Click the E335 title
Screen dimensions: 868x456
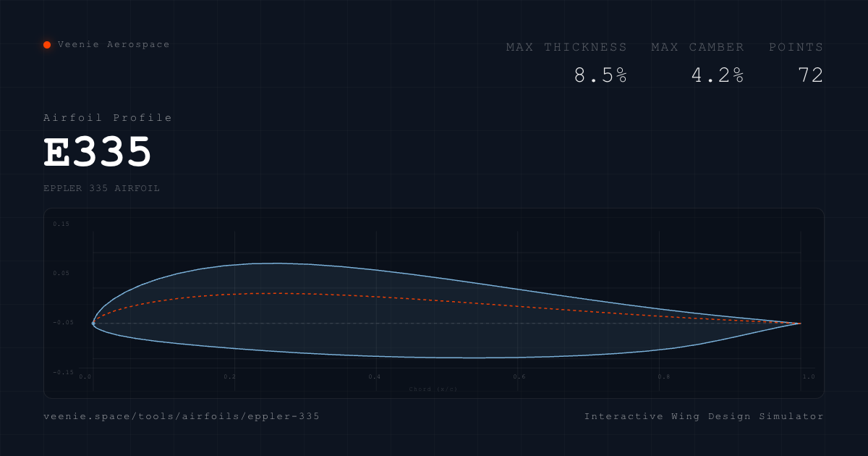(x=98, y=152)
